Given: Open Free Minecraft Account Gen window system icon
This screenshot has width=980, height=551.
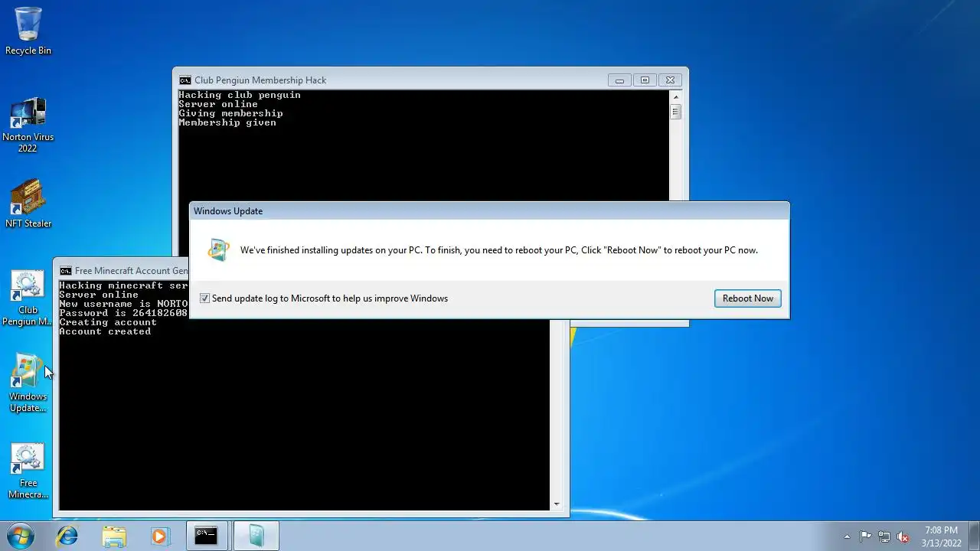Looking at the screenshot, I should [65, 271].
